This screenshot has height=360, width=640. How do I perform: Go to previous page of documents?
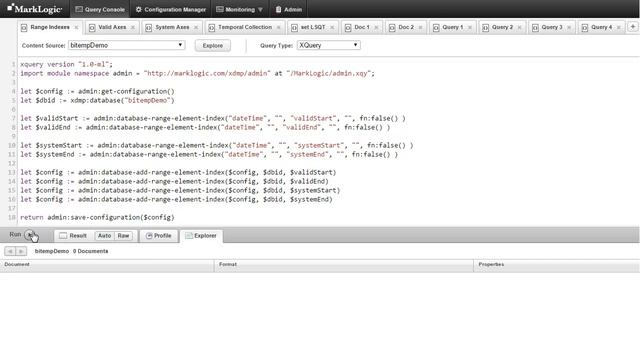(10, 251)
